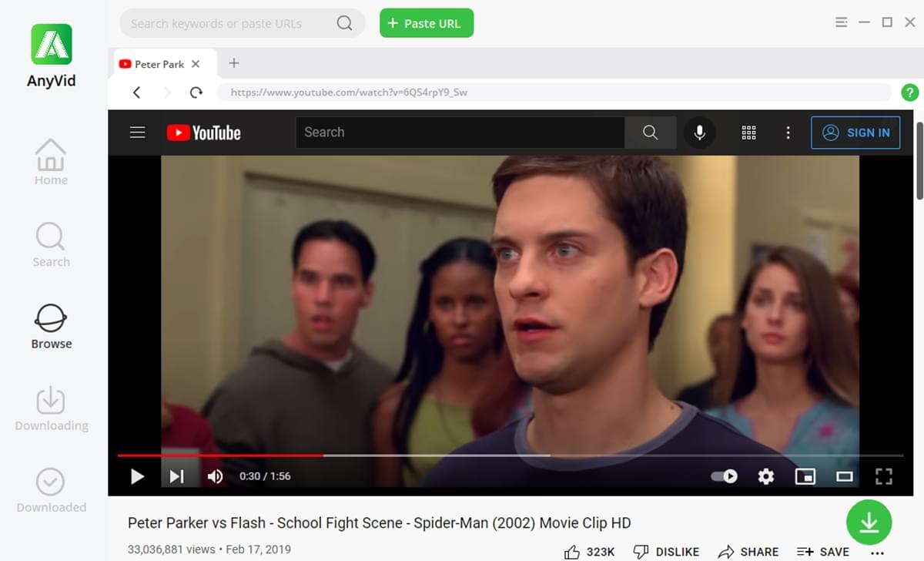Open the green help question mark

point(909,92)
